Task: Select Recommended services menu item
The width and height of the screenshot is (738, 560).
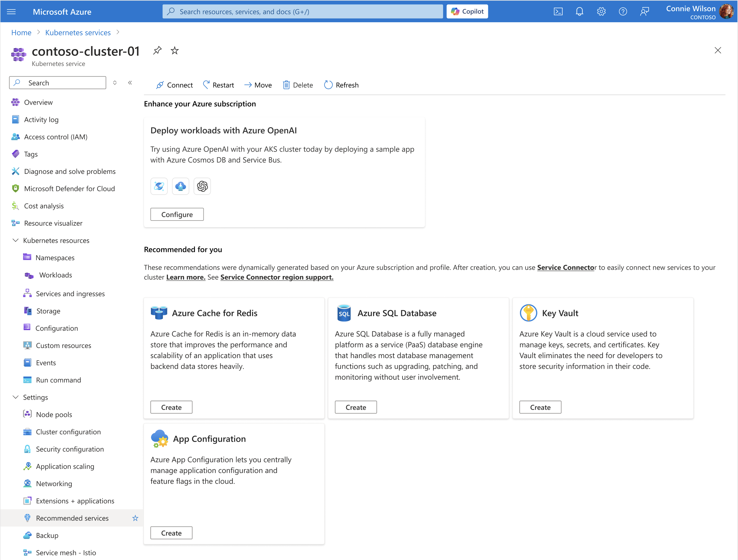Action: (72, 519)
